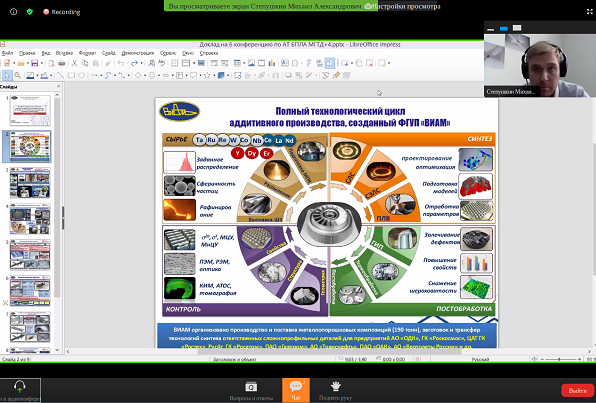This screenshot has height=403, width=596.
Task: Click the red Выйти button
Action: 577,390
